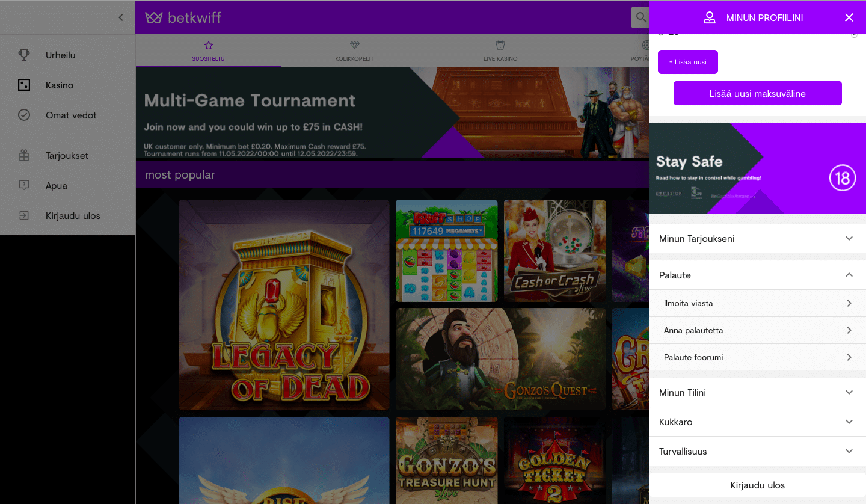Open the Fruit Shop Megaways game
This screenshot has width=866, height=504.
(447, 251)
